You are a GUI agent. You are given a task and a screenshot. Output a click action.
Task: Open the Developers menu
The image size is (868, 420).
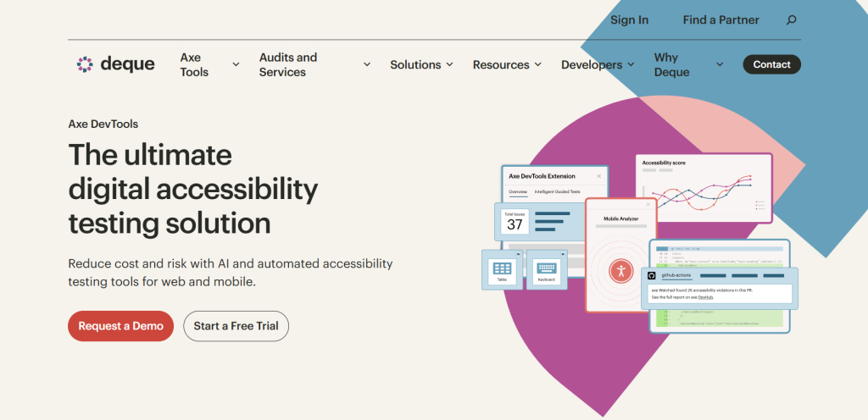592,64
